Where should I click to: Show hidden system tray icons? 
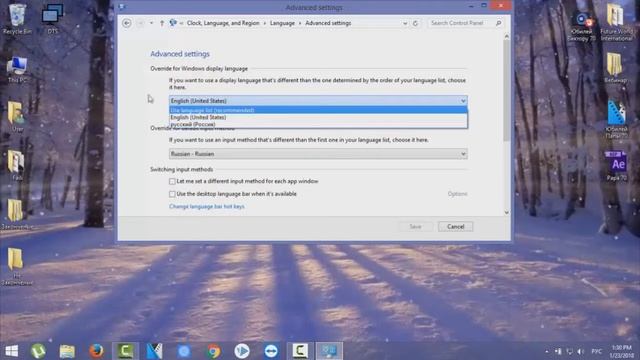547,351
